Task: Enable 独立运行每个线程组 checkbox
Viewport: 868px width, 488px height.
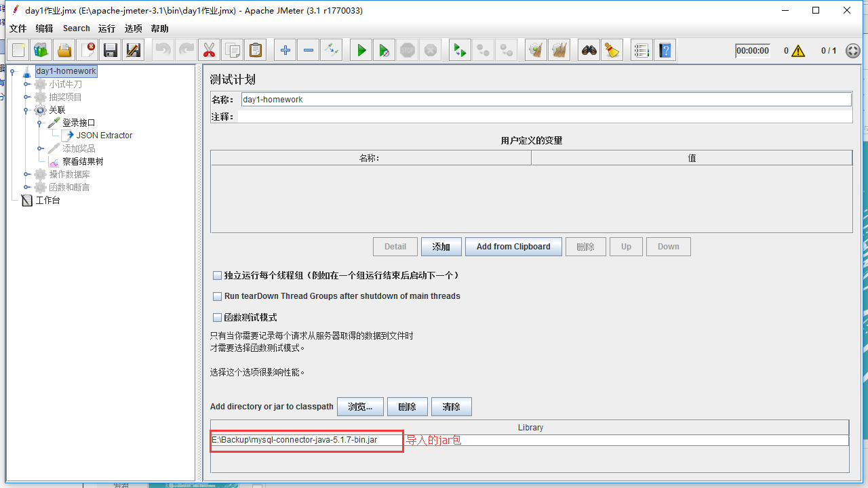Action: (218, 276)
